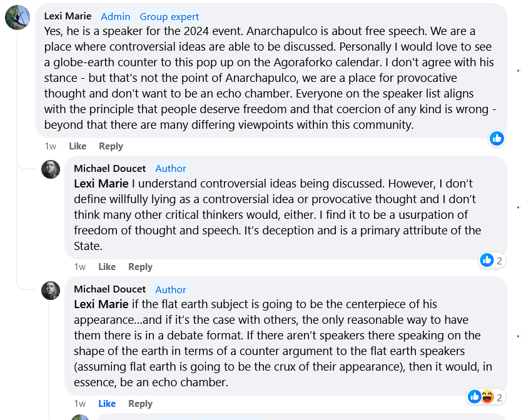Viewport: 521px width, 420px height.
Task: Unlike the echo chamber debate reply
Action: pos(107,403)
